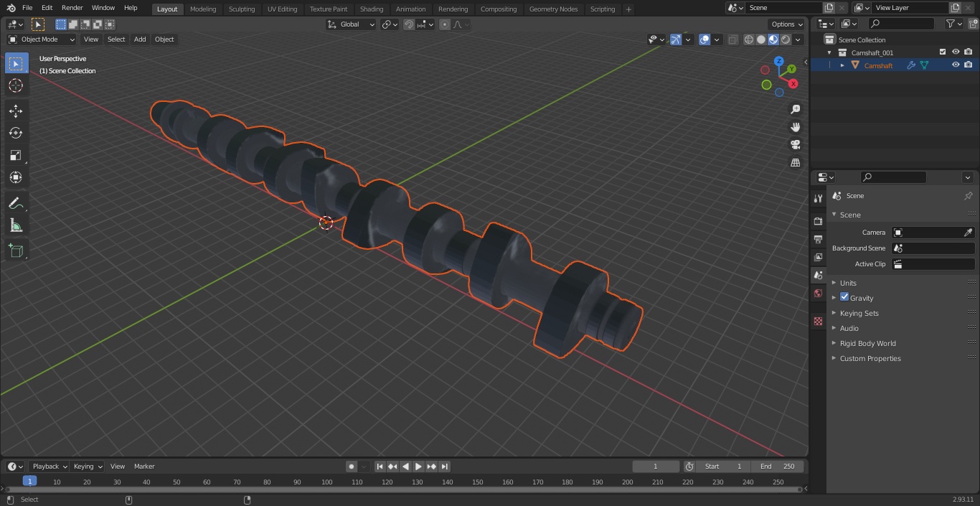Activate the Rotate tool
This screenshot has height=506, width=980.
point(16,133)
